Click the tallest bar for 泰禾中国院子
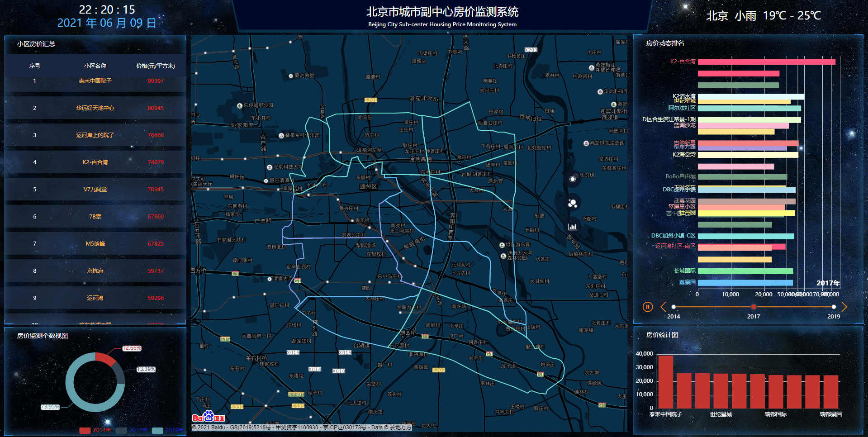 (x=665, y=382)
